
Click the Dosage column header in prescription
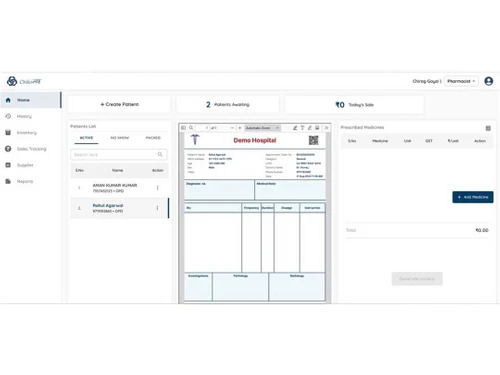287,208
